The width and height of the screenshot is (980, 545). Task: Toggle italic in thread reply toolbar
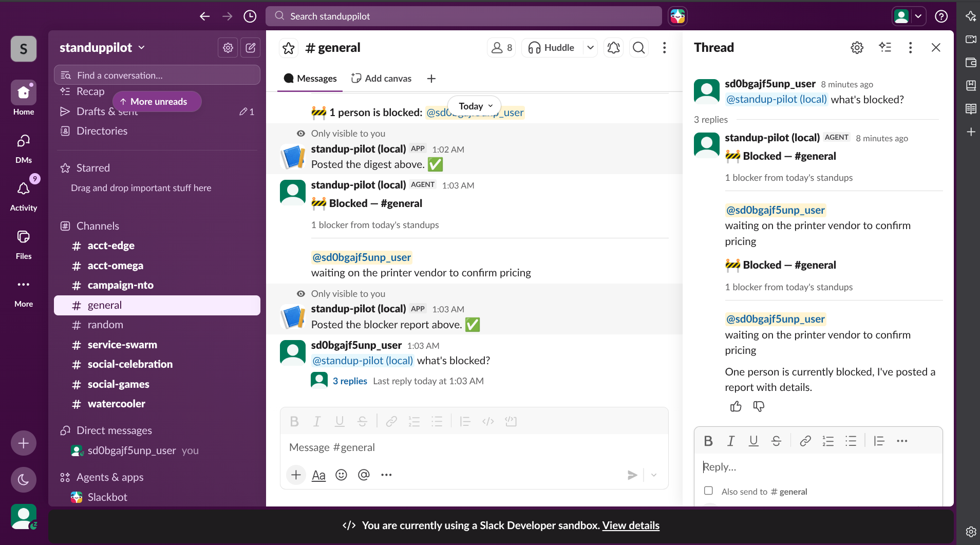[x=730, y=441]
